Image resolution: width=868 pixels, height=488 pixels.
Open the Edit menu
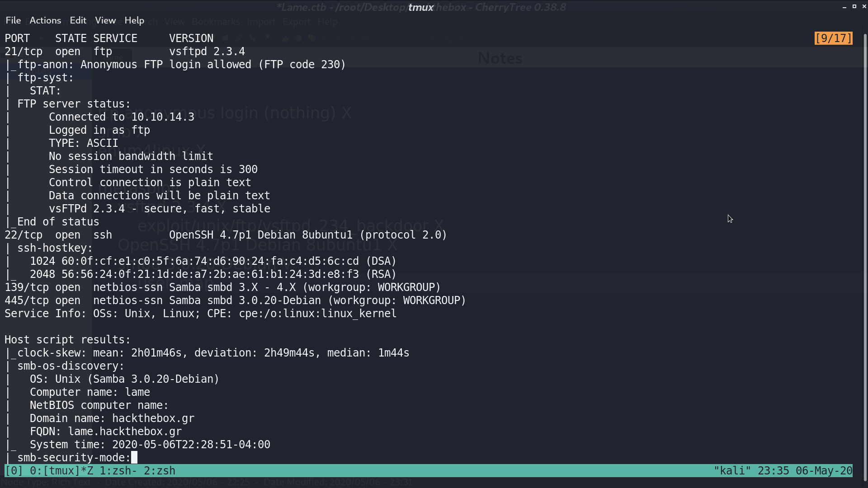click(78, 20)
